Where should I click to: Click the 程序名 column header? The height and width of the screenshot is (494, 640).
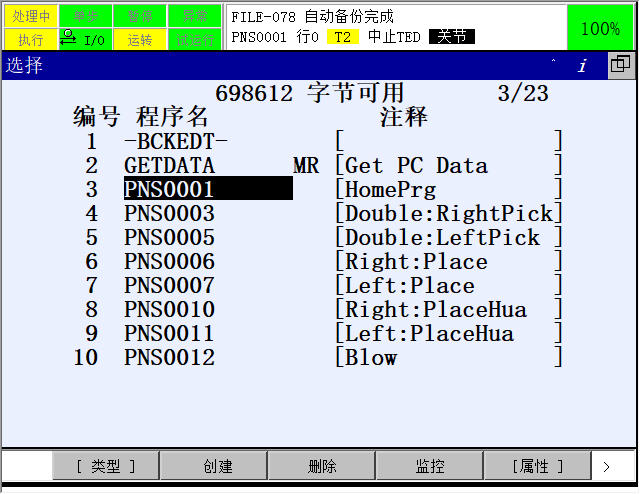point(172,117)
